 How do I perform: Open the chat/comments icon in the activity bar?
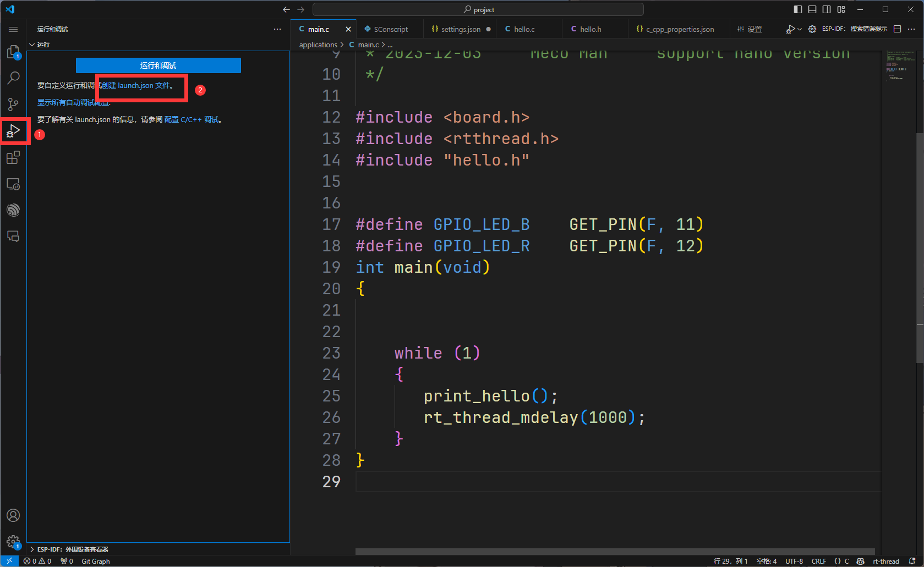pos(13,236)
